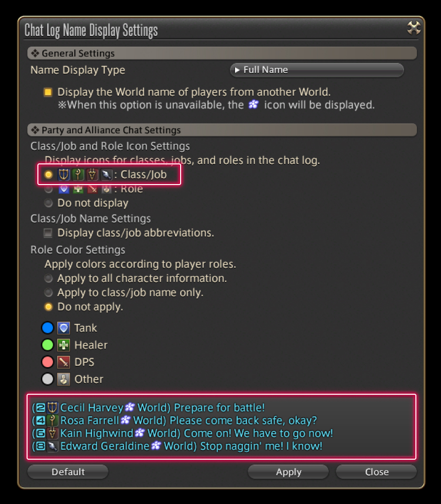The image size is (441, 504).
Task: Enable Display class/job abbreviations checkbox
Action: tap(48, 233)
